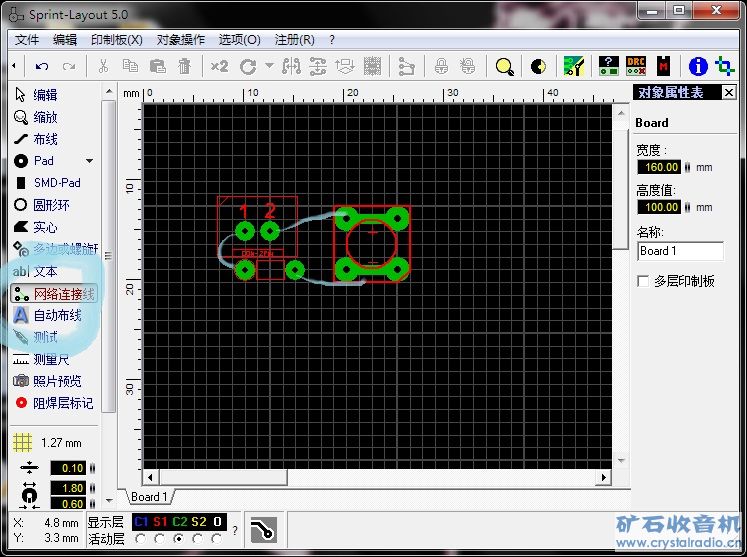Click the board height 100.00 field
The width and height of the screenshot is (747, 557).
point(659,207)
